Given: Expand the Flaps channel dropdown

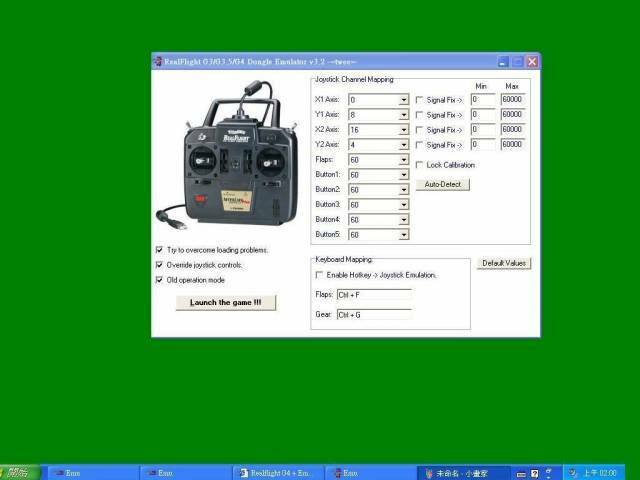Looking at the screenshot, I should point(403,160).
